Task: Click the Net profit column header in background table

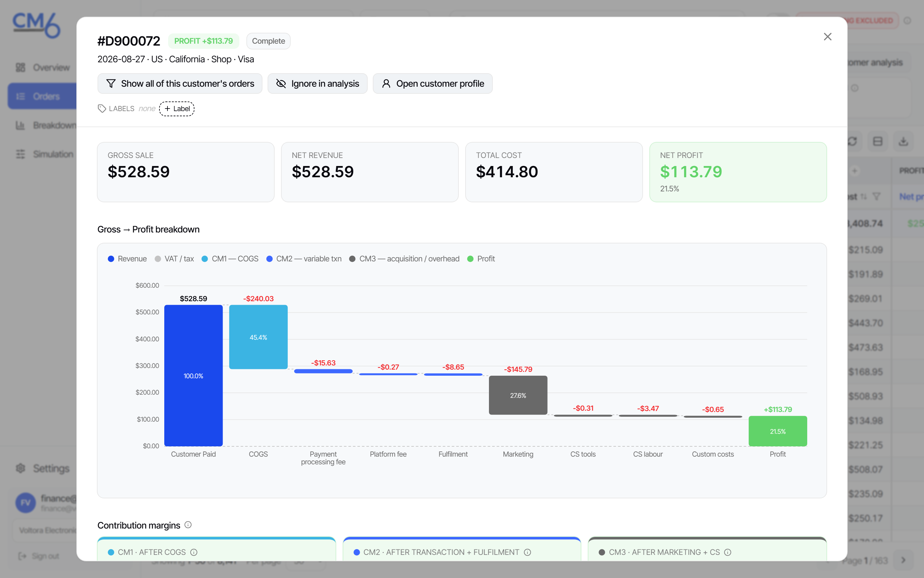Action: (911, 197)
